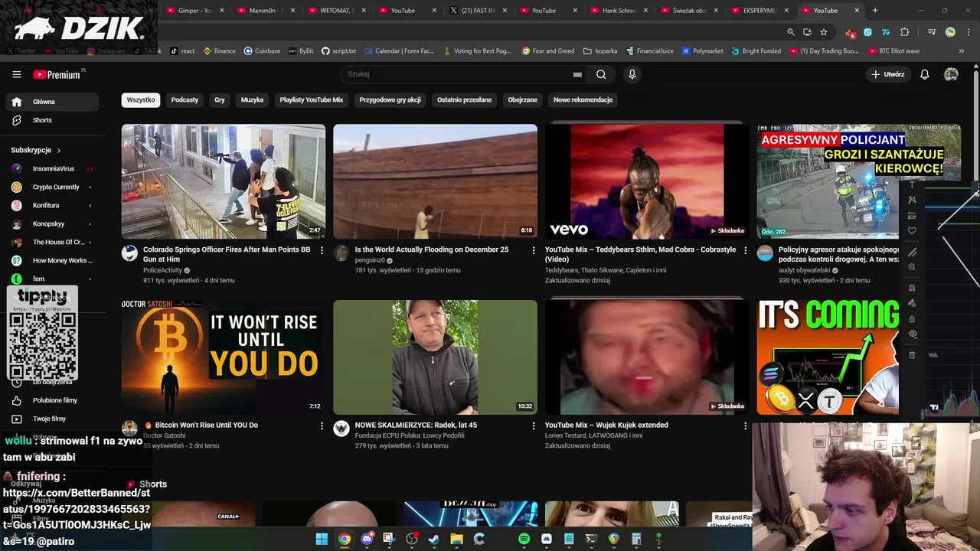Start voice search with the microphone icon

(632, 74)
